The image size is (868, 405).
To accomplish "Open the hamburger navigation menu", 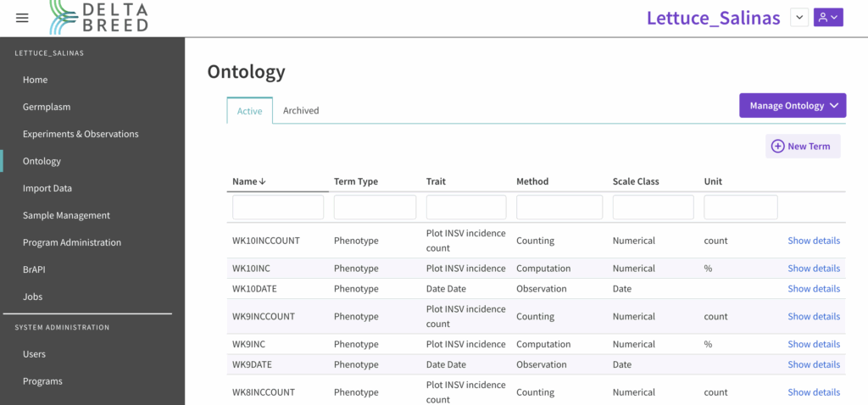I will pos(22,18).
